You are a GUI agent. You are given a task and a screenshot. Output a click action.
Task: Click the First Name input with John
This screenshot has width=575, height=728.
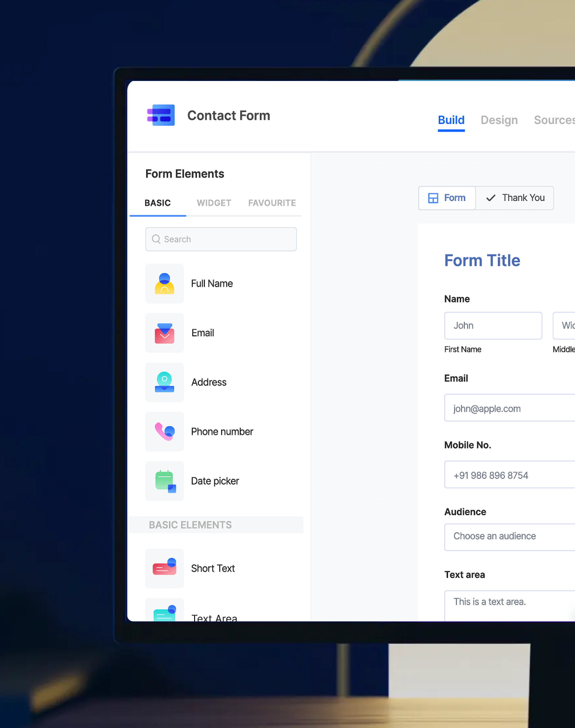tap(493, 325)
